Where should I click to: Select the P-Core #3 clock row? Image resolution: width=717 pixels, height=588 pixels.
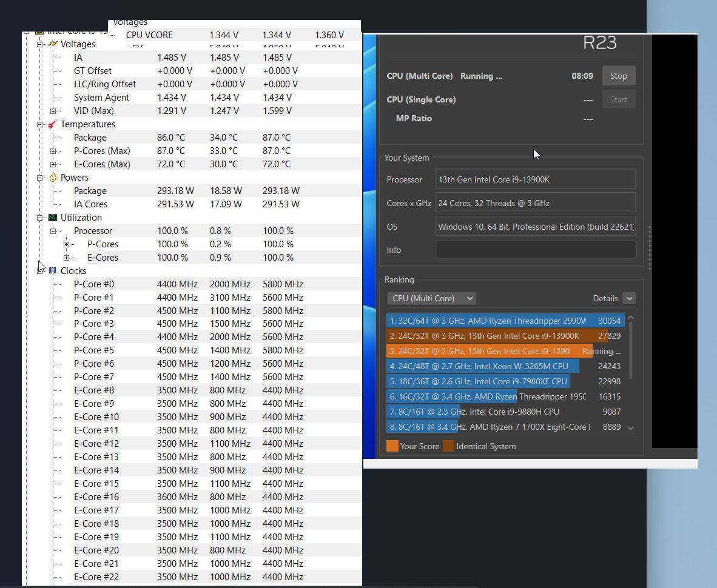217,324
